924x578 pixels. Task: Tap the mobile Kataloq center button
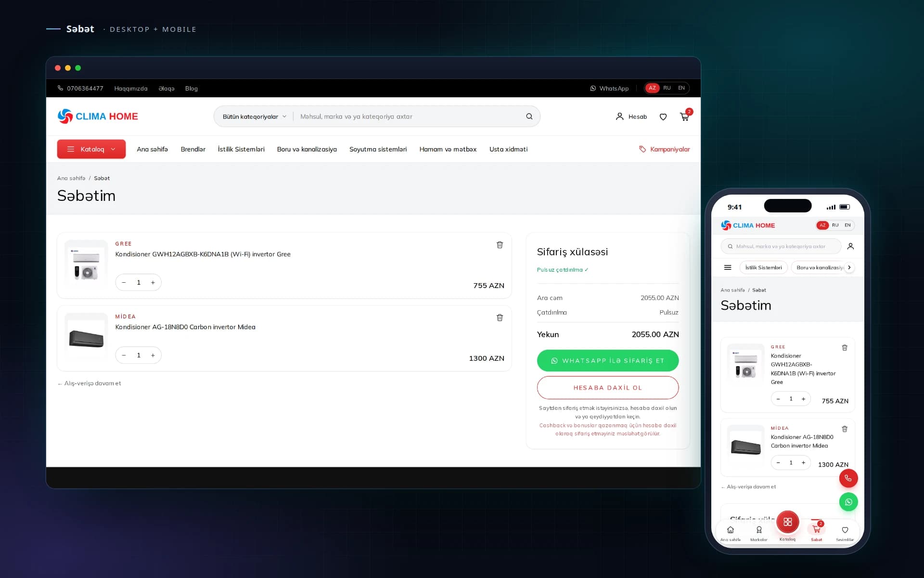pos(788,522)
